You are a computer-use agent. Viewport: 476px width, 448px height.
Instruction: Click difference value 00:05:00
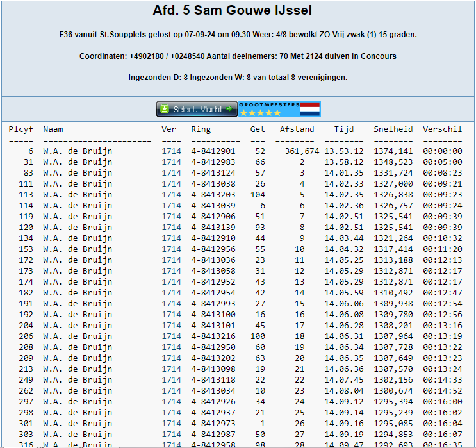(x=442, y=162)
